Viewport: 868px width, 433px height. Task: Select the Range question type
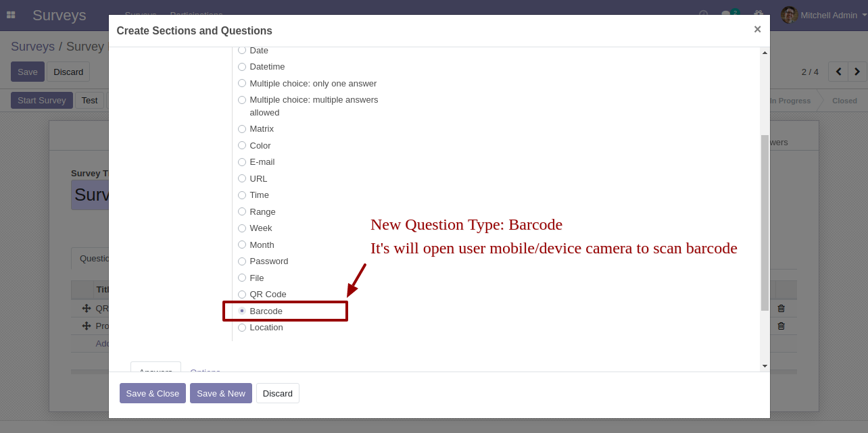242,211
